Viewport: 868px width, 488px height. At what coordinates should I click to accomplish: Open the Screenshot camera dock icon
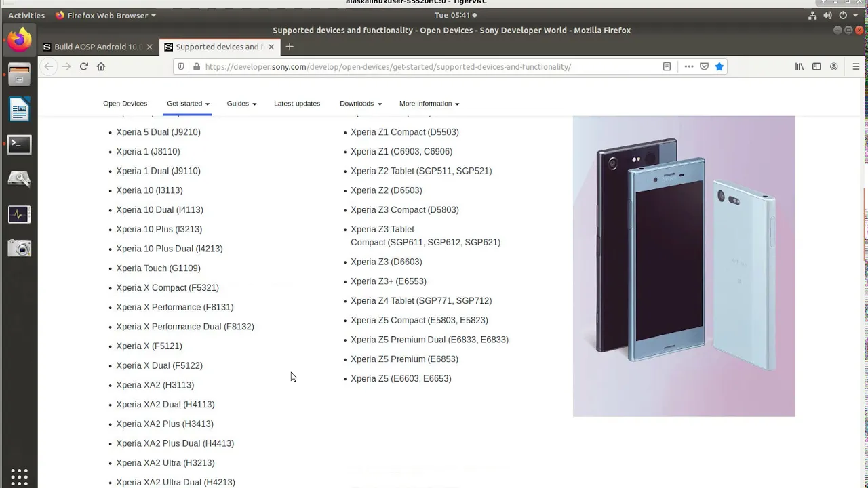click(19, 249)
